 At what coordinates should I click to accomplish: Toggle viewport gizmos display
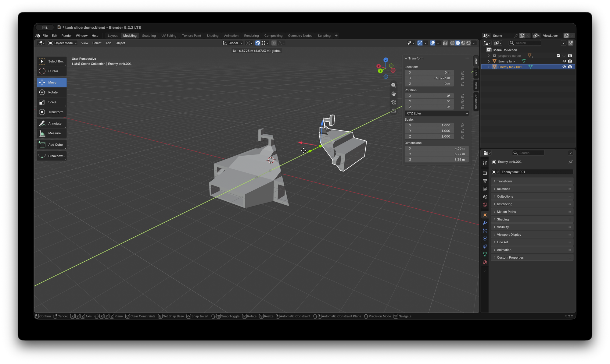[x=420, y=43]
